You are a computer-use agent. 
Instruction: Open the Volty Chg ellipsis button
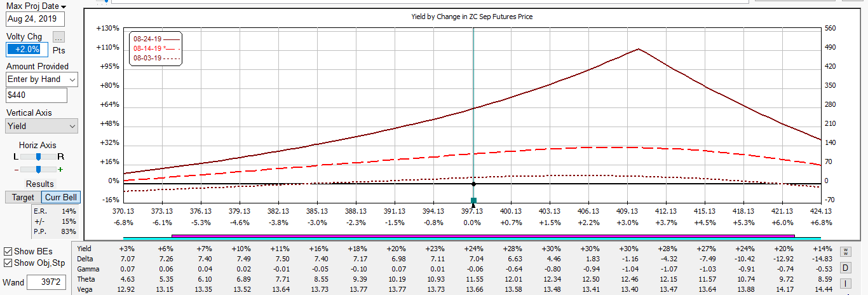(59, 37)
